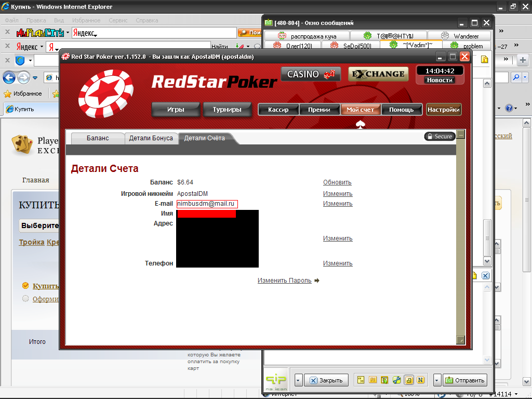Open Избранное favorites star button
532x399 pixels.
23,94
